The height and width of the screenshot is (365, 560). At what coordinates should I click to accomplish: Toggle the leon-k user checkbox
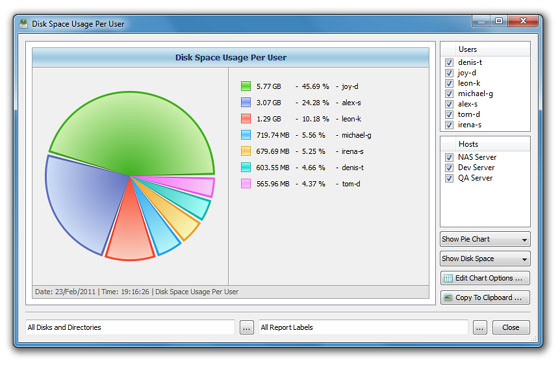[449, 83]
